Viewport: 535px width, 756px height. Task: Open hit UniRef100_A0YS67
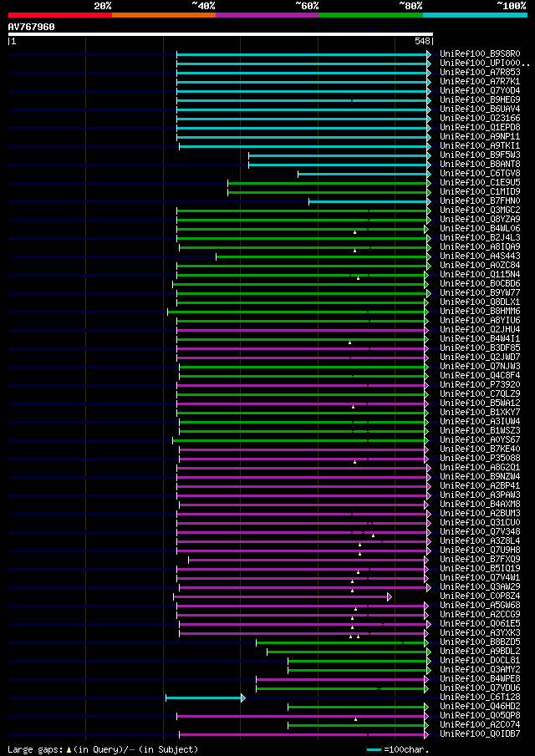click(x=480, y=440)
